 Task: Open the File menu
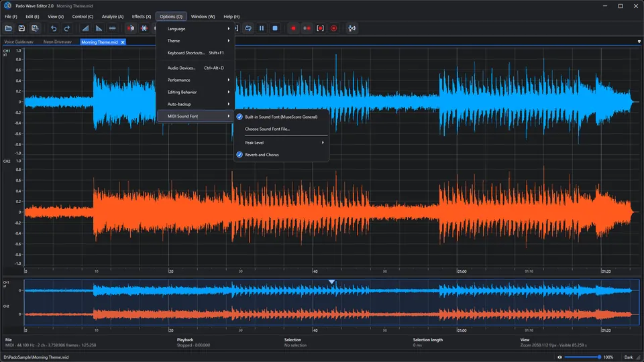(11, 16)
